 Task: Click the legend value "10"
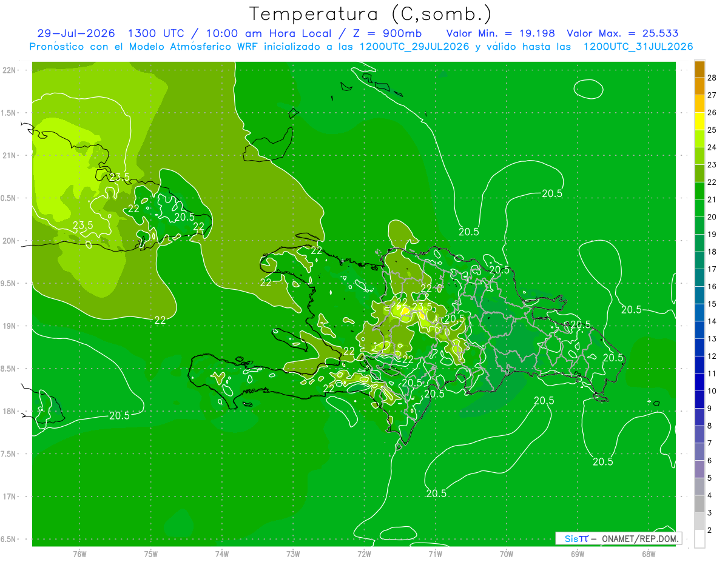click(712, 391)
